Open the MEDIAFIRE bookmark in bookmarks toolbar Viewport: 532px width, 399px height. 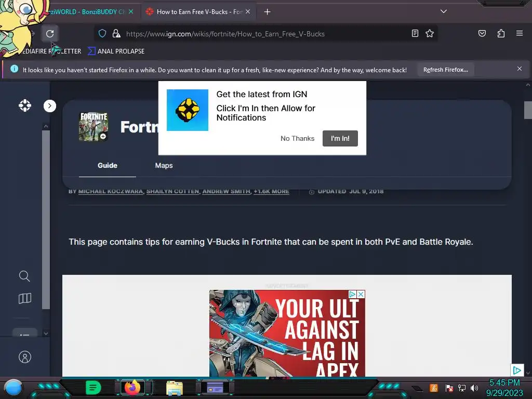(51, 51)
